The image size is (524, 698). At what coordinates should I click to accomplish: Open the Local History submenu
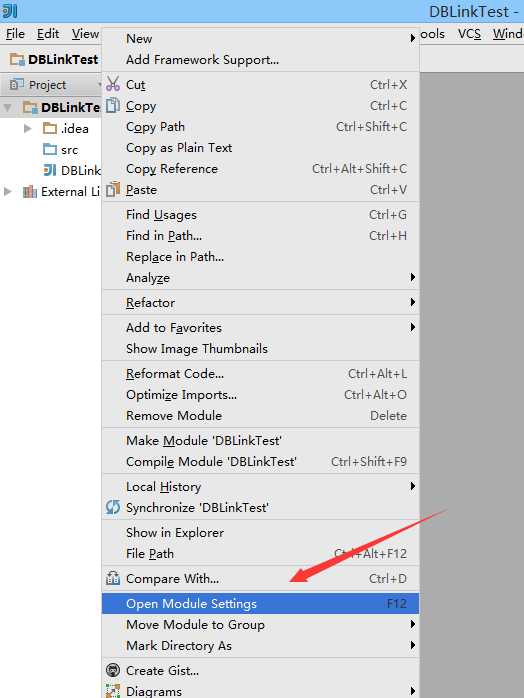tap(260, 487)
